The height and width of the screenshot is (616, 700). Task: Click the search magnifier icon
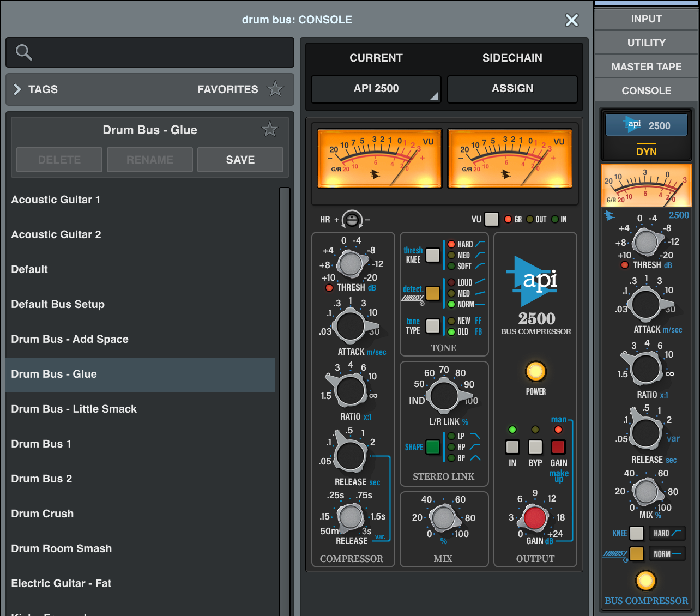pyautogui.click(x=23, y=52)
